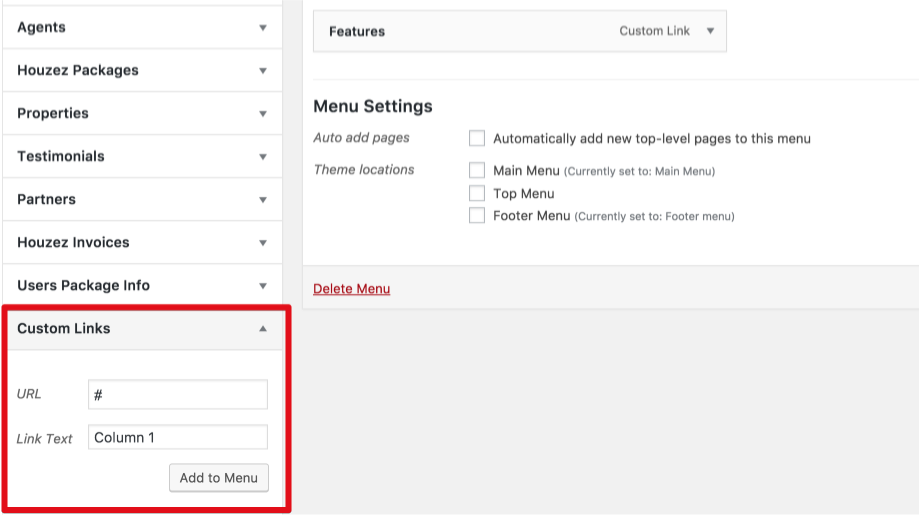Expand Houzez Packages arrow icon

(x=263, y=71)
